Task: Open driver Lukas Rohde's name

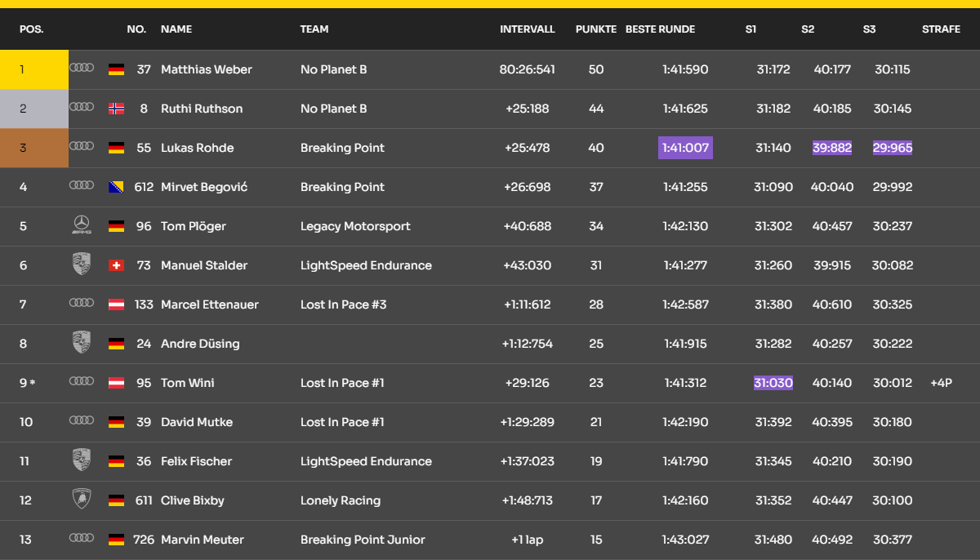Action: pos(198,148)
